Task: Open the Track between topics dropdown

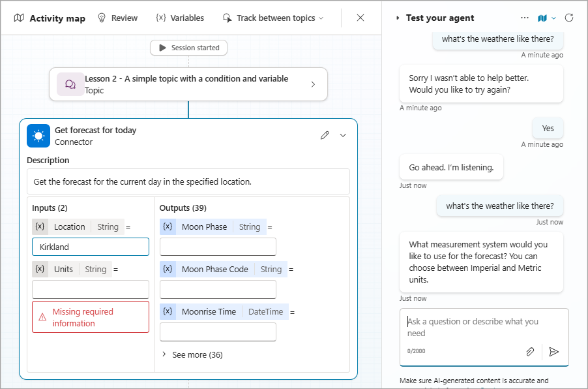Action: pos(273,18)
